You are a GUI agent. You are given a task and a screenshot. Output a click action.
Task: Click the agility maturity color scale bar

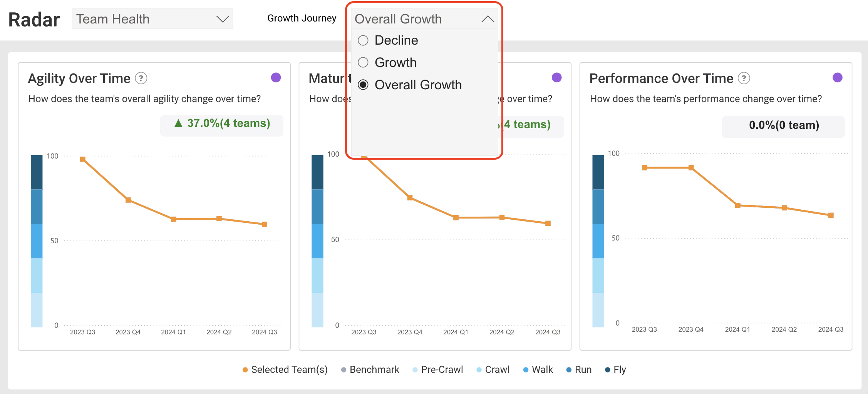[x=37, y=241]
